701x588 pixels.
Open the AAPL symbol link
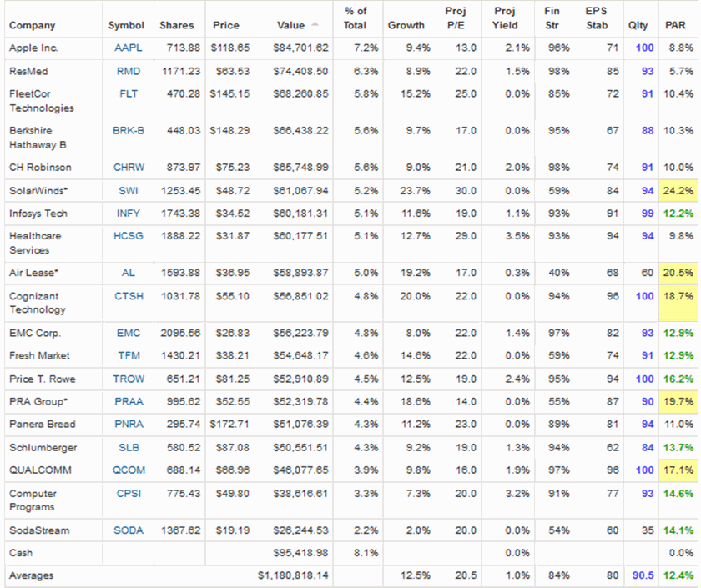[129, 48]
